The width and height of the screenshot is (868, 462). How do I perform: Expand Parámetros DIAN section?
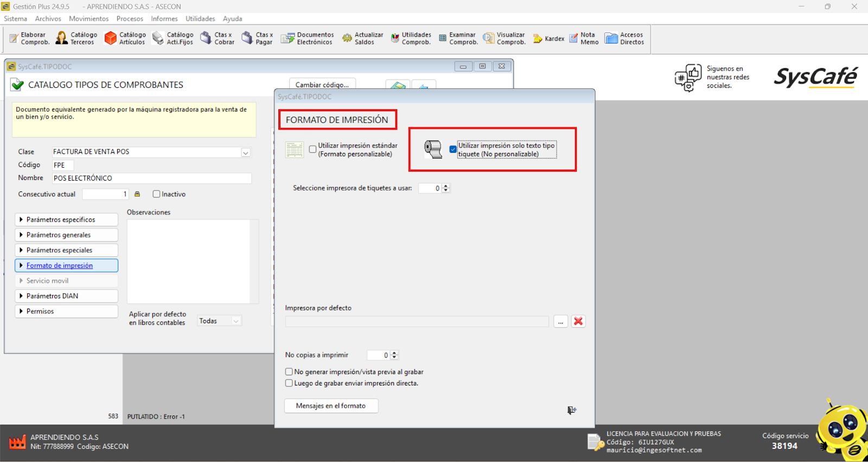click(66, 296)
